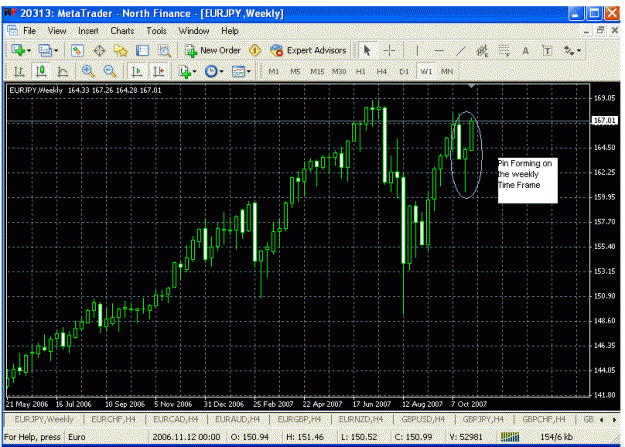Image resolution: width=625 pixels, height=447 pixels.
Task: Open the Strategy Tester magnifier icon
Action: 164,50
